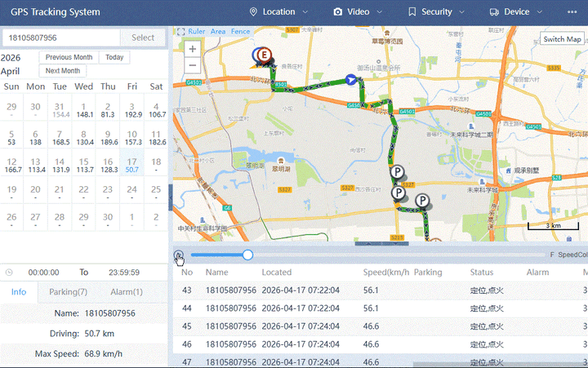Expand the Video dropdown menu
Image resolution: width=588 pixels, height=368 pixels.
[x=358, y=12]
